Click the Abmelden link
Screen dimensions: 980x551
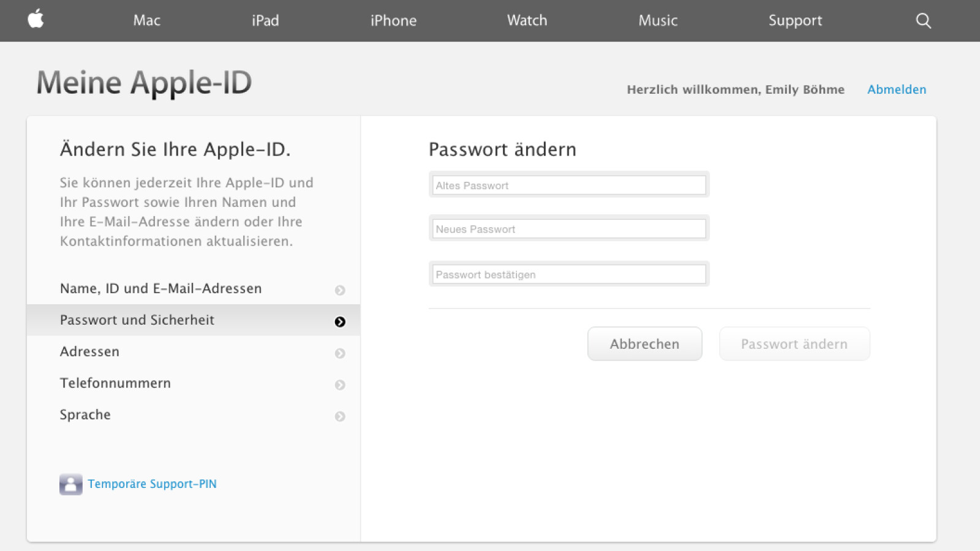897,89
